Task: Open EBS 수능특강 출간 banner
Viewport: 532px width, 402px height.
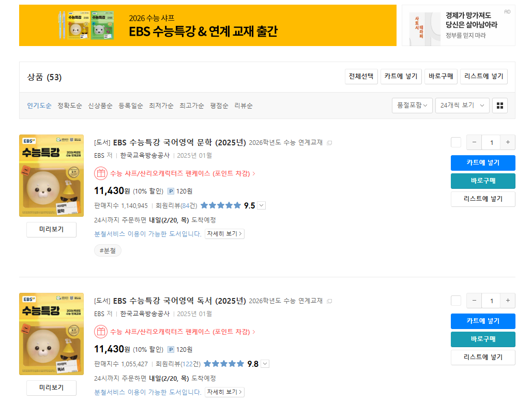Action: tap(208, 25)
